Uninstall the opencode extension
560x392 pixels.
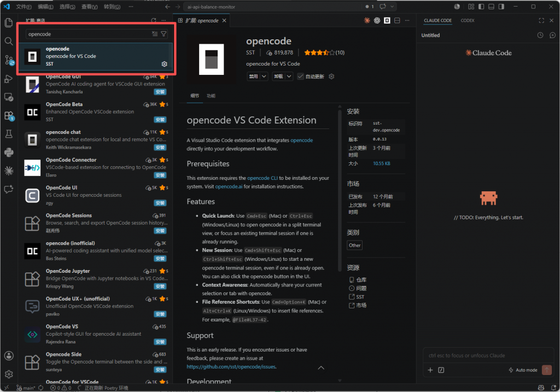click(278, 77)
